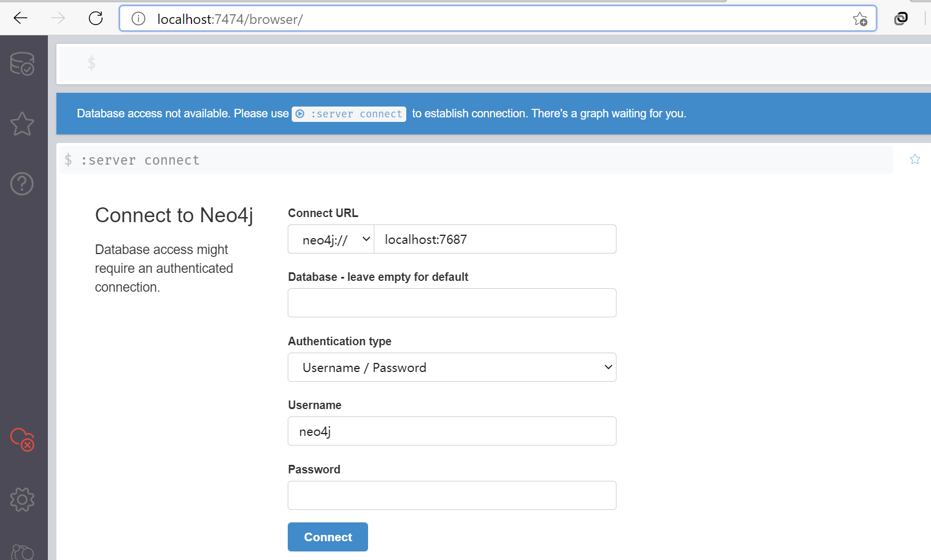Add page to favorites star icon
This screenshot has height=560, width=931.
pyautogui.click(x=860, y=19)
